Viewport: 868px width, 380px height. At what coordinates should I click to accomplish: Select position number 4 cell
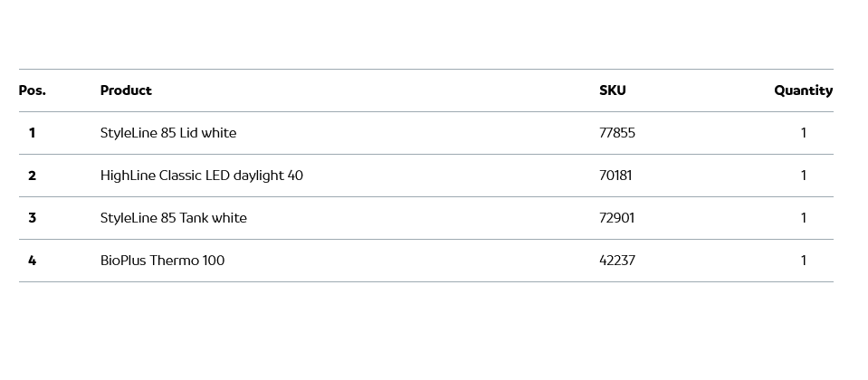(32, 261)
